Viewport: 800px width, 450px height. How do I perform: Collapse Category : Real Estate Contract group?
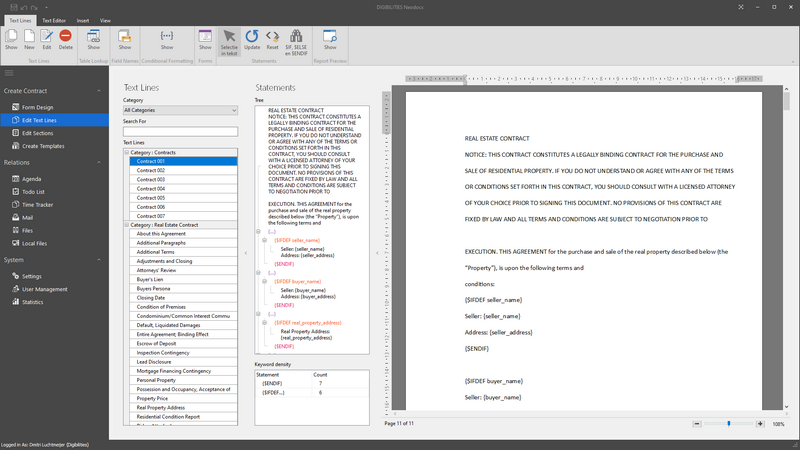(x=127, y=225)
